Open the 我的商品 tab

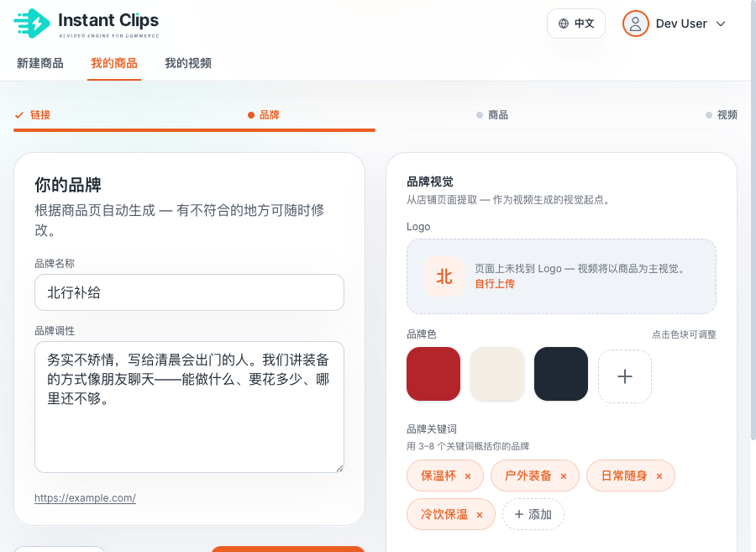[114, 63]
